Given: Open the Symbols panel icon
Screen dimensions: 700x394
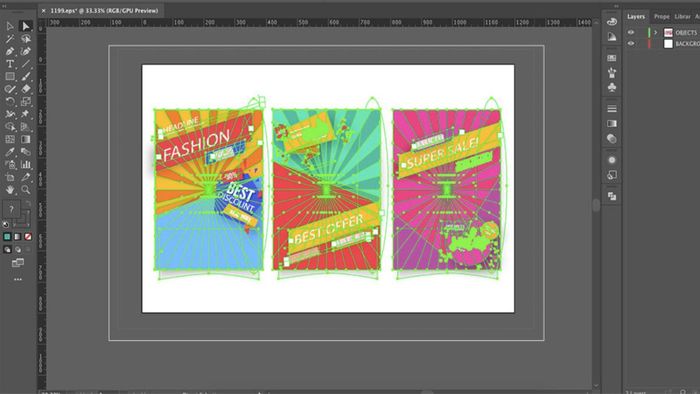Looking at the screenshot, I should point(612,87).
